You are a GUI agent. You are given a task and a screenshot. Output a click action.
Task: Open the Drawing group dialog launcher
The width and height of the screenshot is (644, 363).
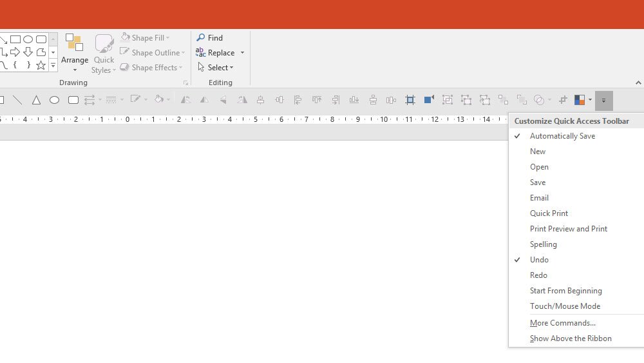click(186, 83)
